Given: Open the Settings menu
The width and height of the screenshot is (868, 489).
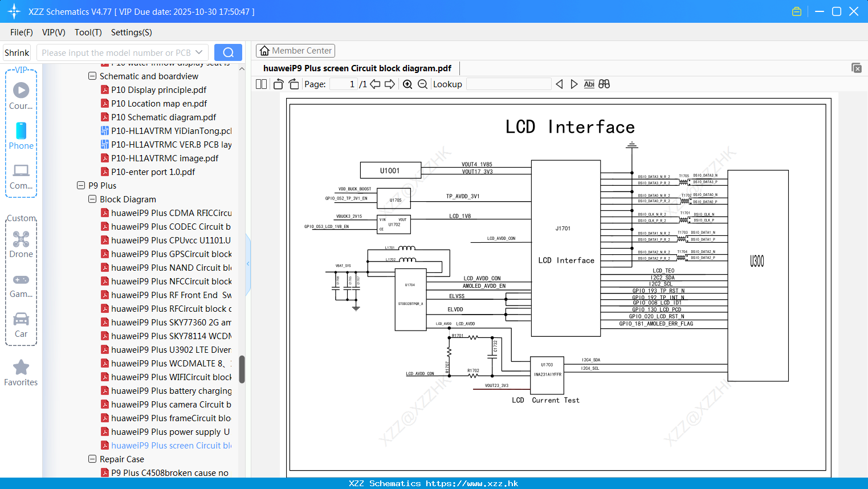Looking at the screenshot, I should point(132,32).
